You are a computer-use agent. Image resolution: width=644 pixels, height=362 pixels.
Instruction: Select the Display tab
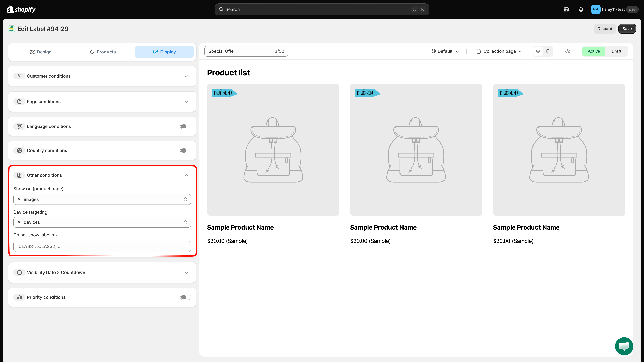click(164, 52)
